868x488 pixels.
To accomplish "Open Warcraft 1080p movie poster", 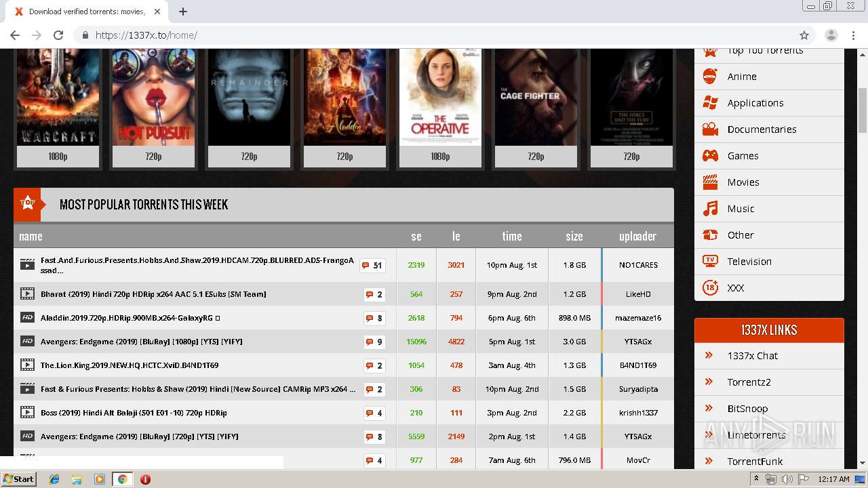I will [58, 97].
